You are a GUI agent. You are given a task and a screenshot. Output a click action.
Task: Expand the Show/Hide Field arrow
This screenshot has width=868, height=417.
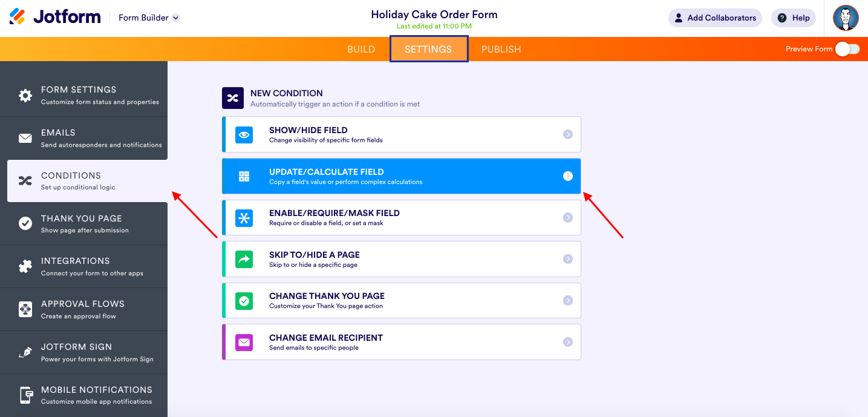[567, 134]
